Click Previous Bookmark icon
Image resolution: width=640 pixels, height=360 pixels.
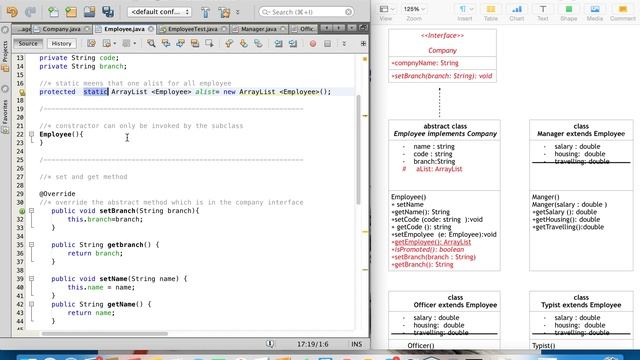229,43
